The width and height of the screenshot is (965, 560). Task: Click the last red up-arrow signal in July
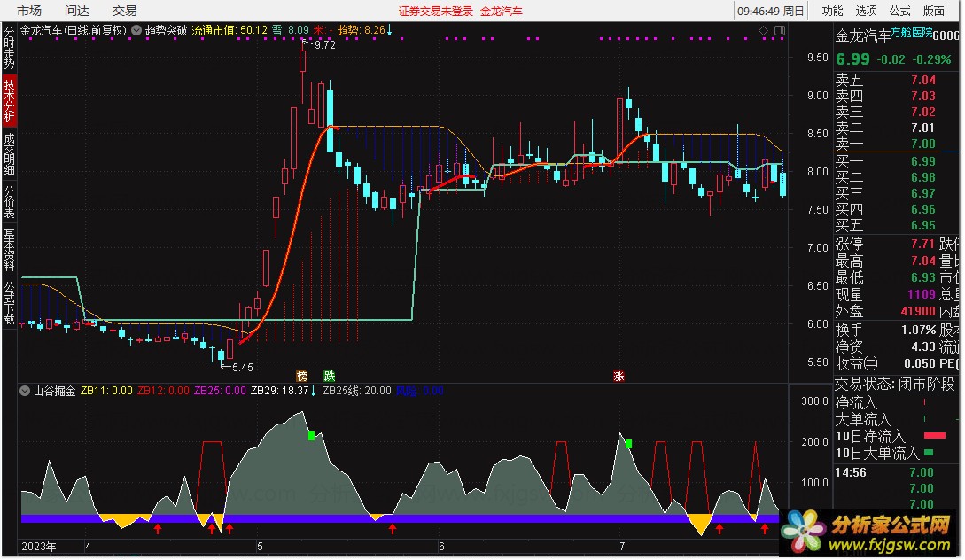pyautogui.click(x=765, y=529)
